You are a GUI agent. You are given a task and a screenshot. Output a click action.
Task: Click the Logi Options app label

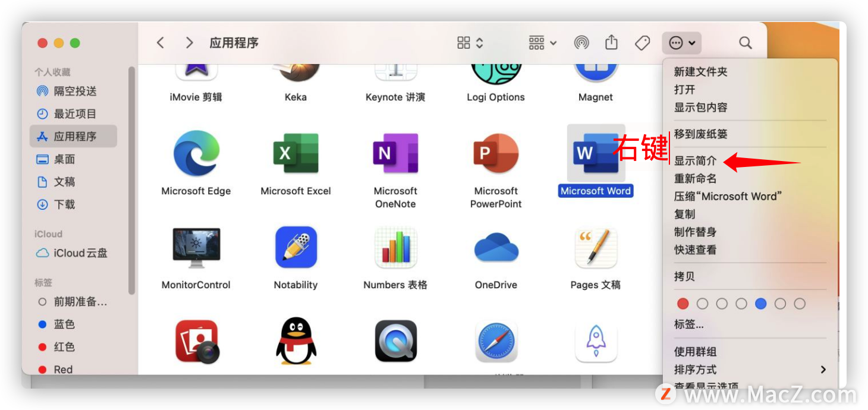(x=496, y=97)
